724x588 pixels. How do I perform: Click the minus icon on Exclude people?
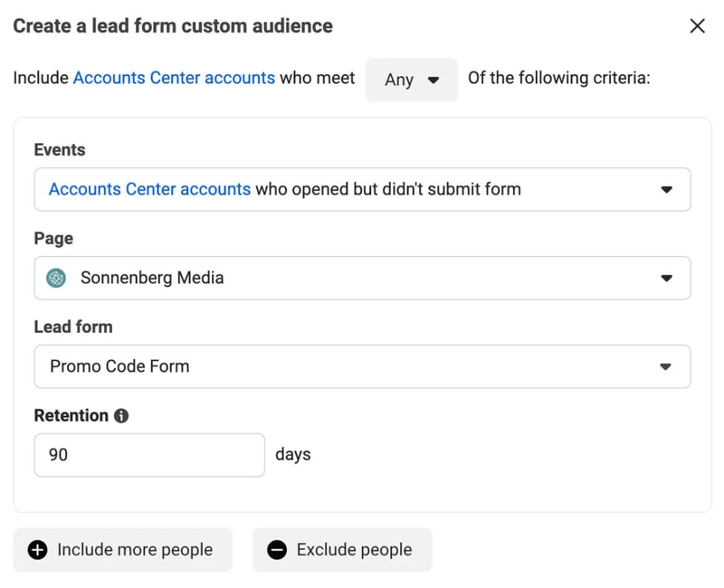[277, 550]
